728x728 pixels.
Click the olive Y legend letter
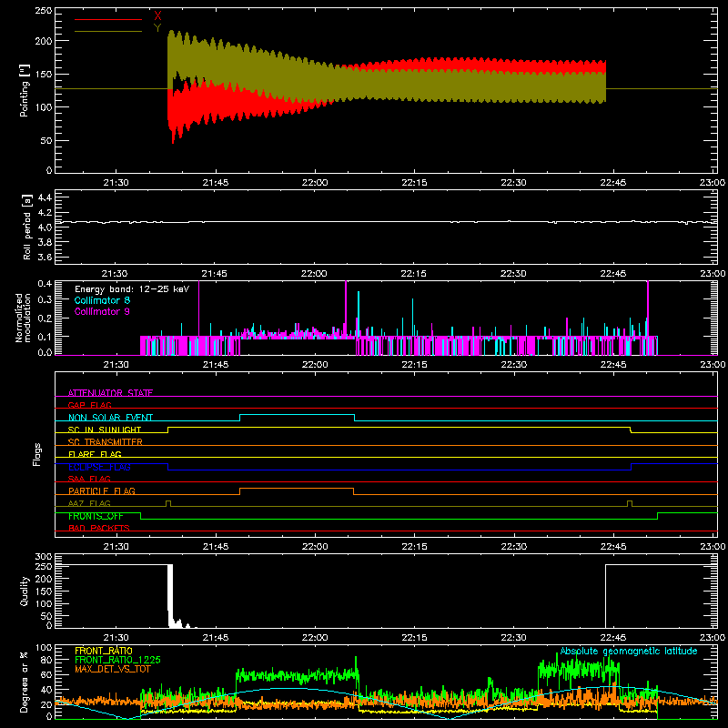click(x=157, y=28)
